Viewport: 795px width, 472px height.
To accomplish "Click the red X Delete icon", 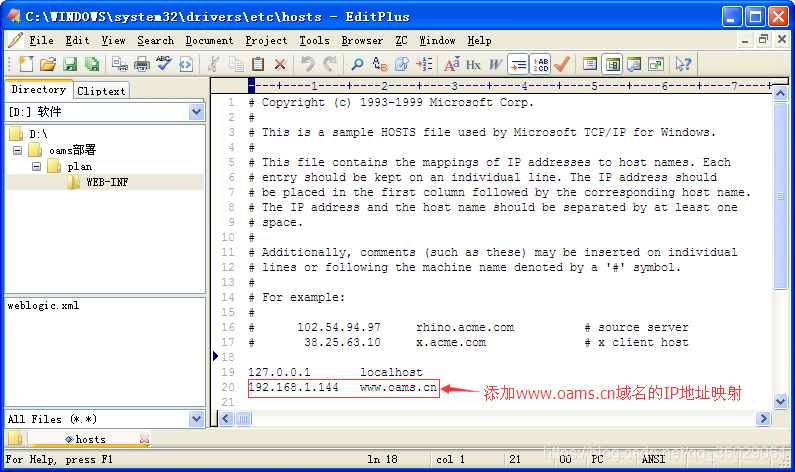I will (x=280, y=64).
